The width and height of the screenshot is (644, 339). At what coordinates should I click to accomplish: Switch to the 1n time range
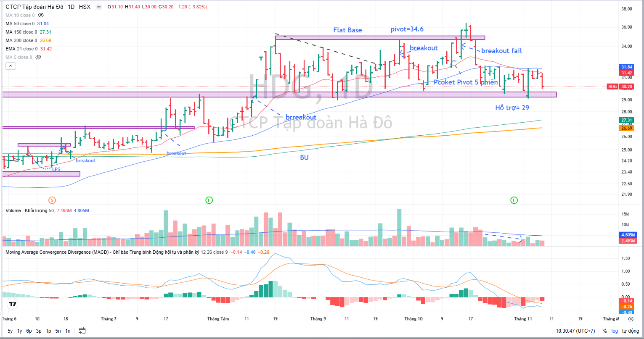tap(68, 331)
